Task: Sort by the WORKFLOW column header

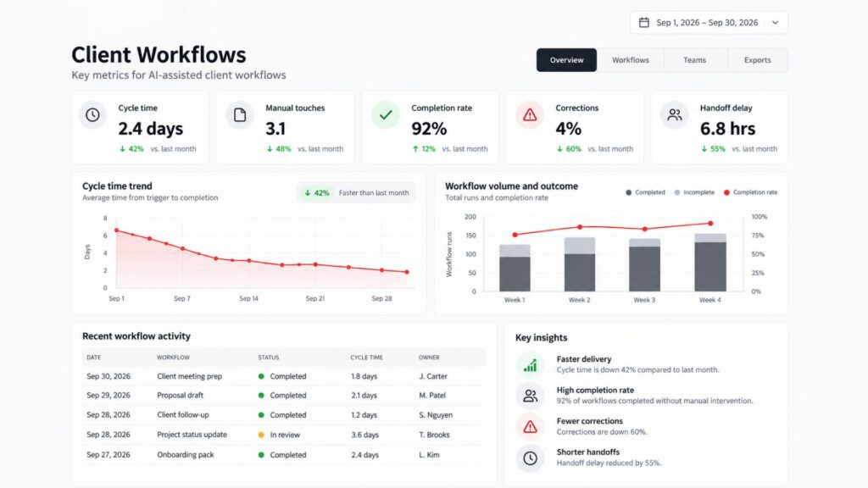Action: [173, 358]
